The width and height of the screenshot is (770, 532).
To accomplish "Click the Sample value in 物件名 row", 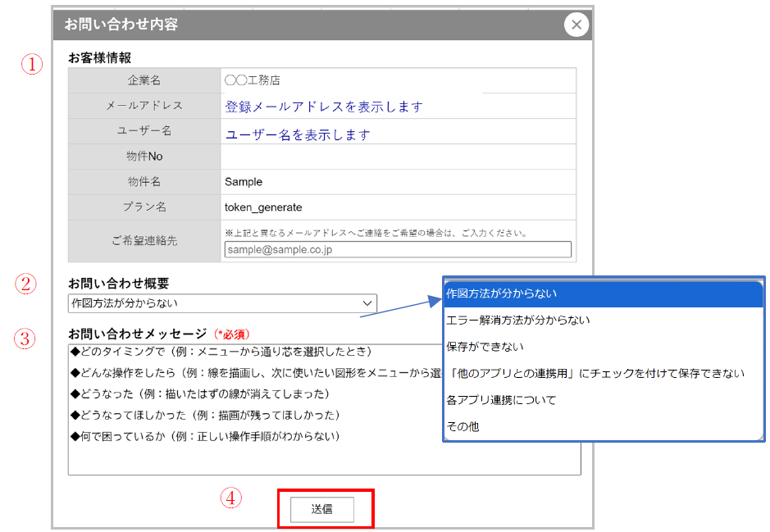I will coord(244,181).
